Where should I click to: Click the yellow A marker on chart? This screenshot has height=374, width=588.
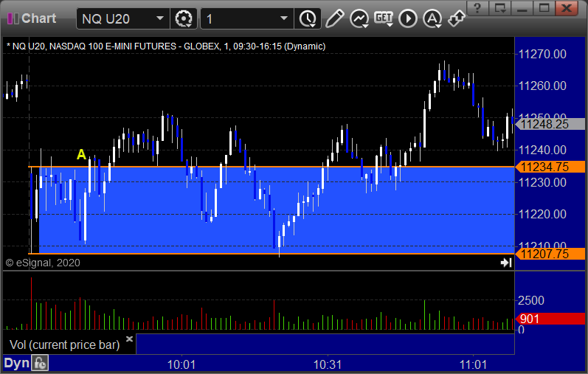(81, 154)
